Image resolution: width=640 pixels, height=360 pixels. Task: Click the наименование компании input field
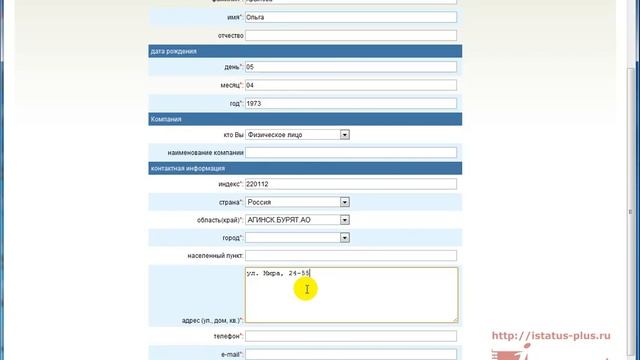[x=351, y=153]
